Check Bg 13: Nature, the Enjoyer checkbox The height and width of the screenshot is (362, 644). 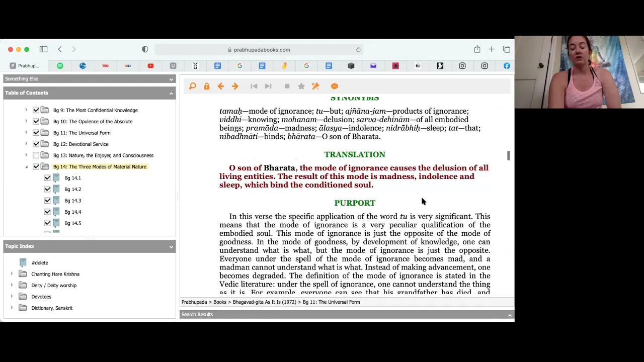click(36, 155)
